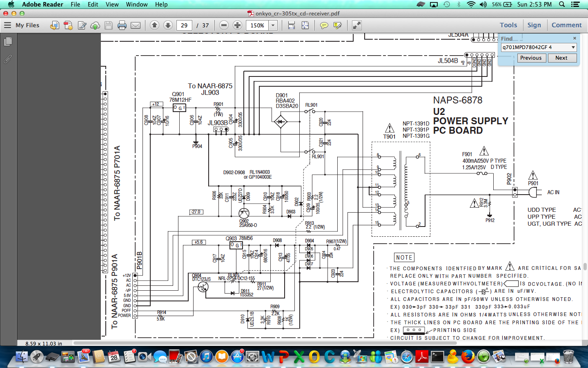Open the Comment pane
Screen dimensions: 588x368
[x=566, y=25]
